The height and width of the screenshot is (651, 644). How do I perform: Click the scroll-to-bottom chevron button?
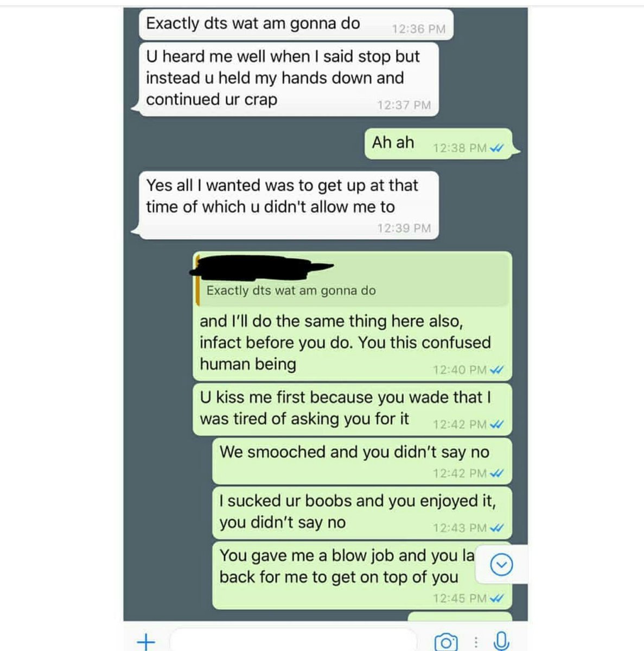[x=501, y=565]
